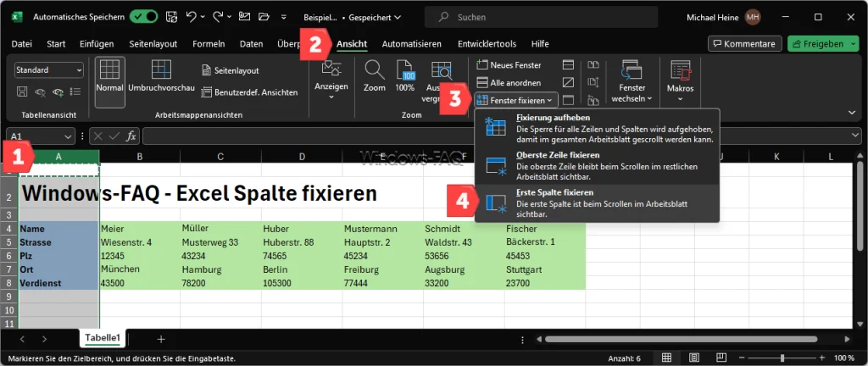Switch to the Start tab

(x=56, y=44)
